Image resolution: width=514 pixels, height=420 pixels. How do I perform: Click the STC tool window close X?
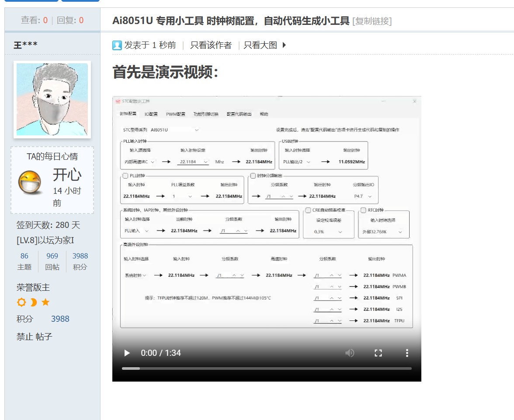pos(414,101)
